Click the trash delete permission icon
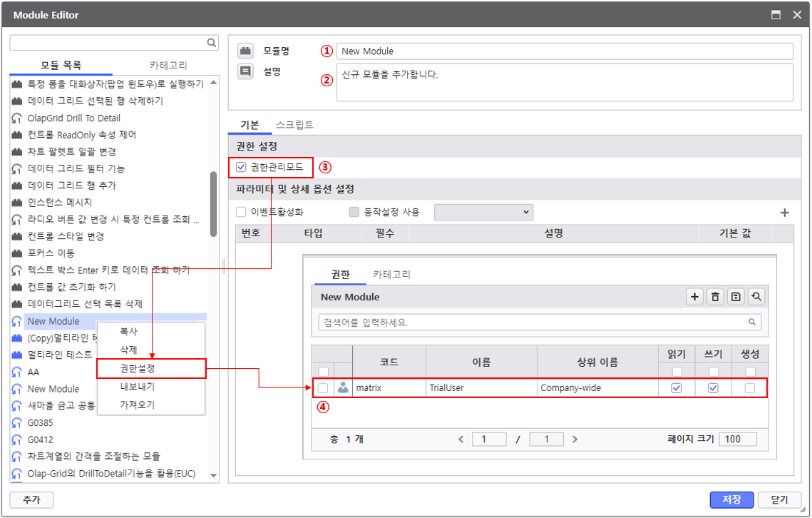The height and width of the screenshot is (518, 812). [x=715, y=297]
